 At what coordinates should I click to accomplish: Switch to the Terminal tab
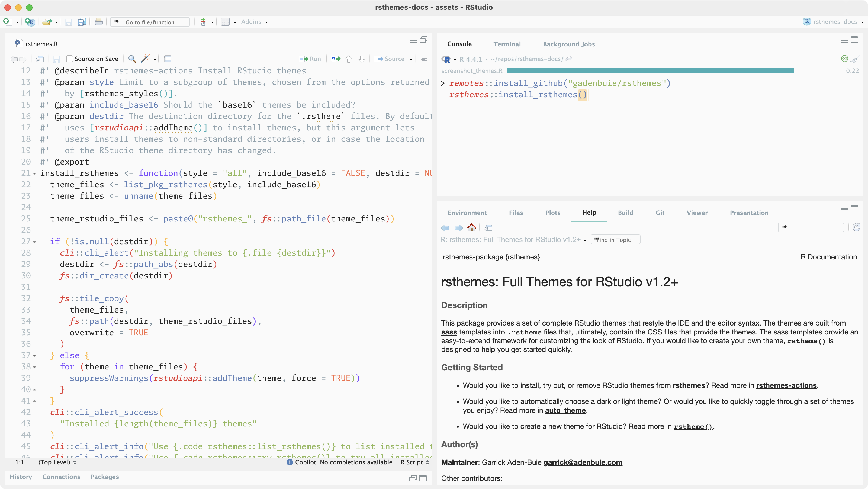[507, 44]
